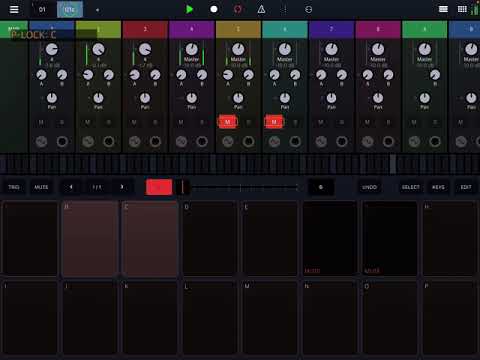Click the sync circle icon in top bar

(x=309, y=9)
